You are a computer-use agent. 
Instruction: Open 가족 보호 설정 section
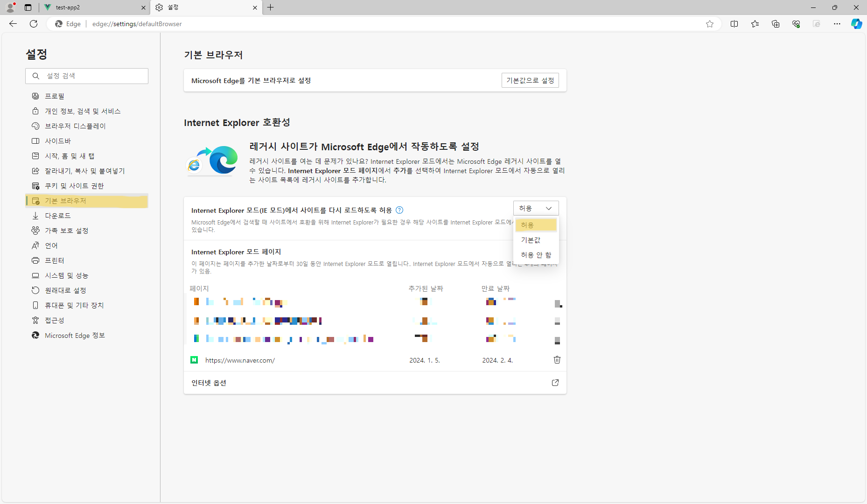point(87,231)
